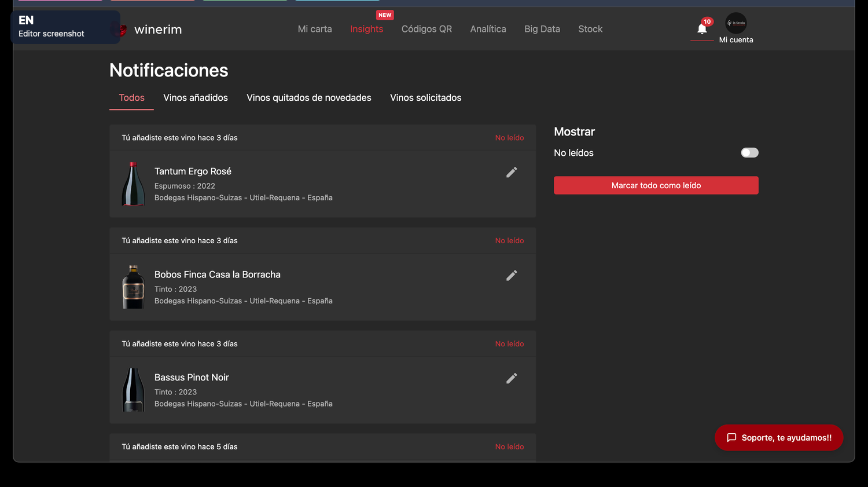
Task: Select the Bobos Finca Casa la Borracha title
Action: tap(218, 274)
